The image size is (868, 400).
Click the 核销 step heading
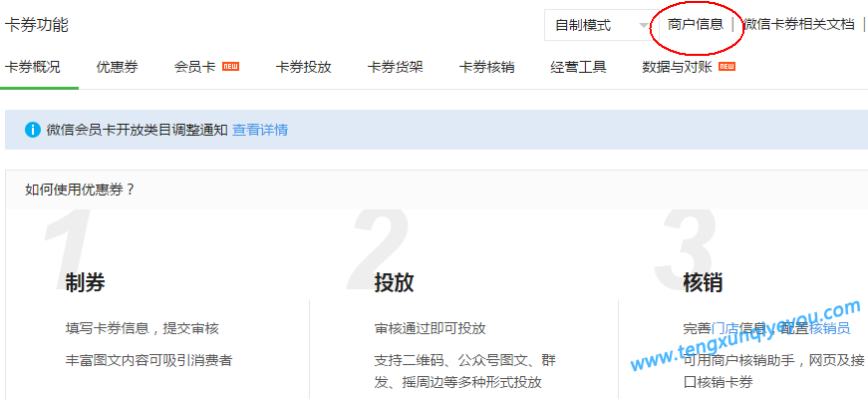pyautogui.click(x=703, y=283)
